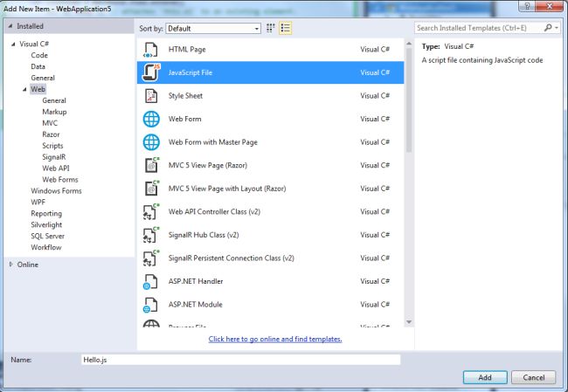Click the SignalR Hub Class icon
The width and height of the screenshot is (568, 392).
(x=151, y=235)
